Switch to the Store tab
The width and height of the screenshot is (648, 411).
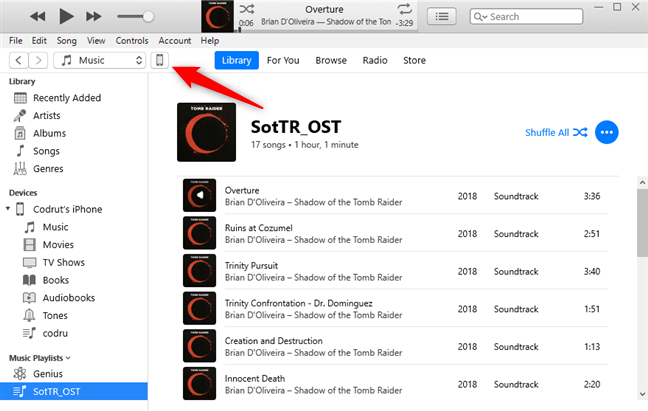415,60
